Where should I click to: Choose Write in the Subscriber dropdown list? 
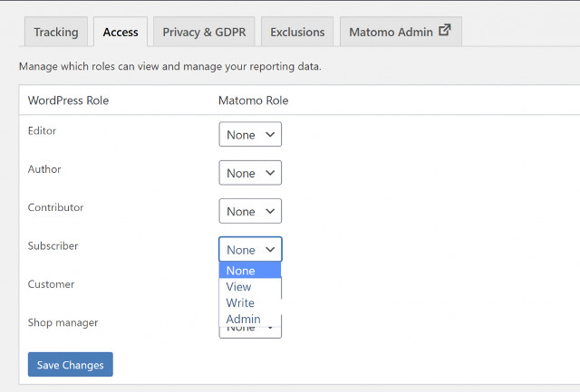click(250, 303)
